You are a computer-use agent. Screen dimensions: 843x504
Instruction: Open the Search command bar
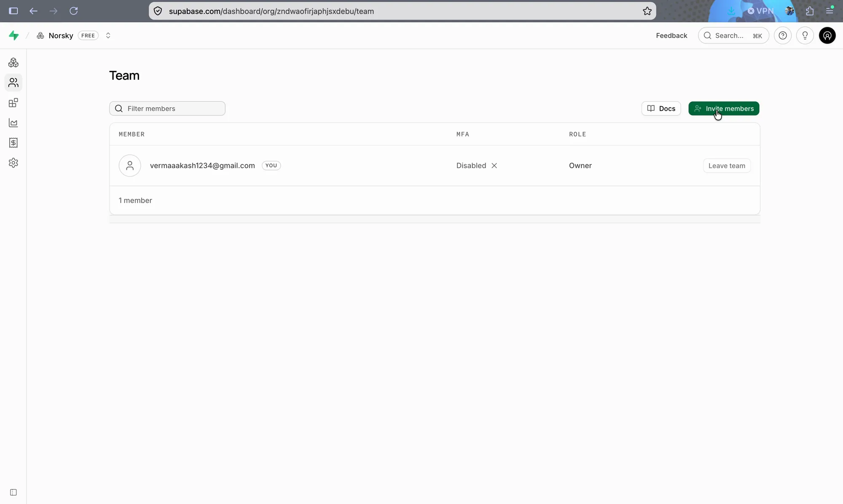tap(733, 36)
